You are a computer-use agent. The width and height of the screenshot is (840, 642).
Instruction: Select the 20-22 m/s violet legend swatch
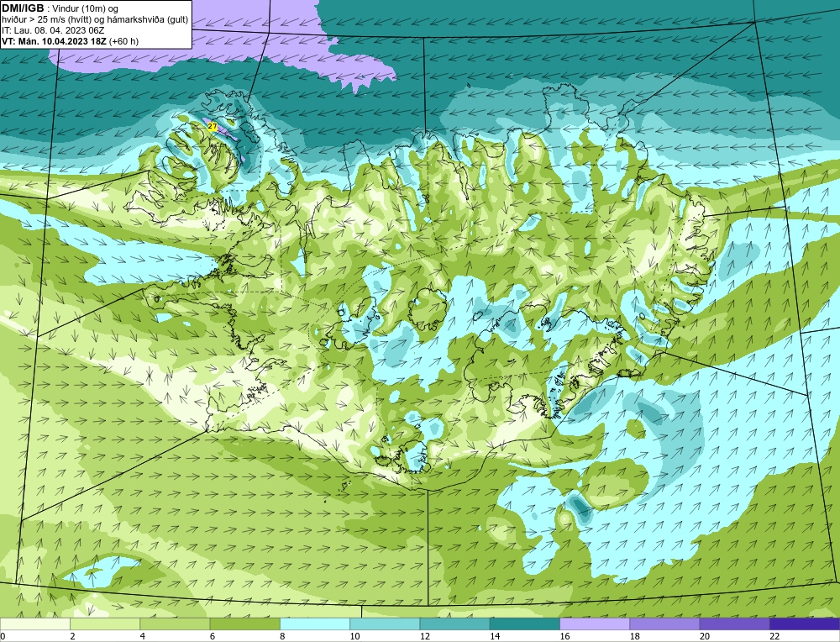pyautogui.click(x=734, y=624)
